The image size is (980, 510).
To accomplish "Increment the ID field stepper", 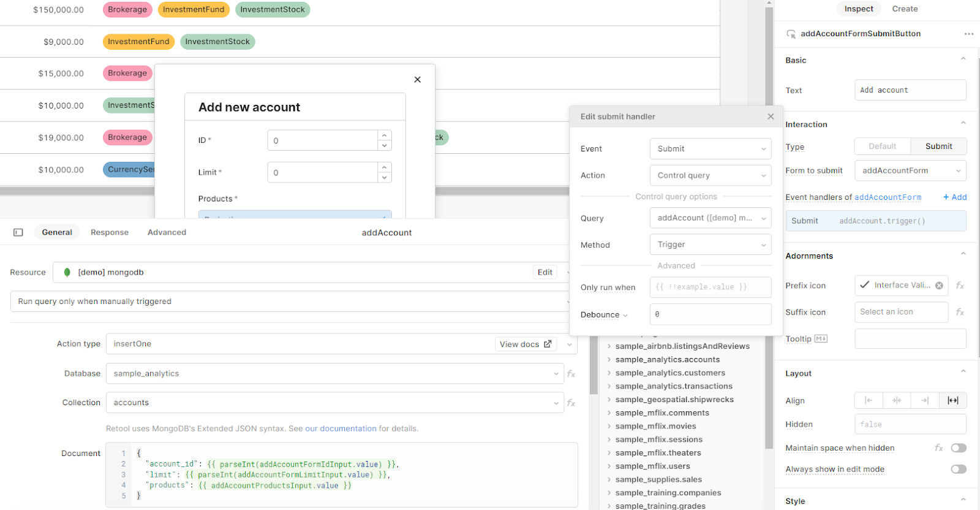I will [385, 135].
